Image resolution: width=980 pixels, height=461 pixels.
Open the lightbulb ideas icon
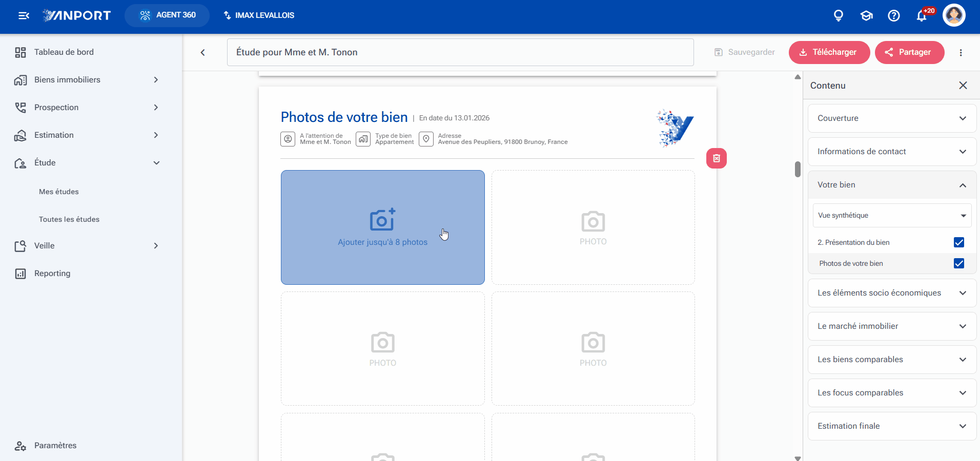(x=839, y=15)
